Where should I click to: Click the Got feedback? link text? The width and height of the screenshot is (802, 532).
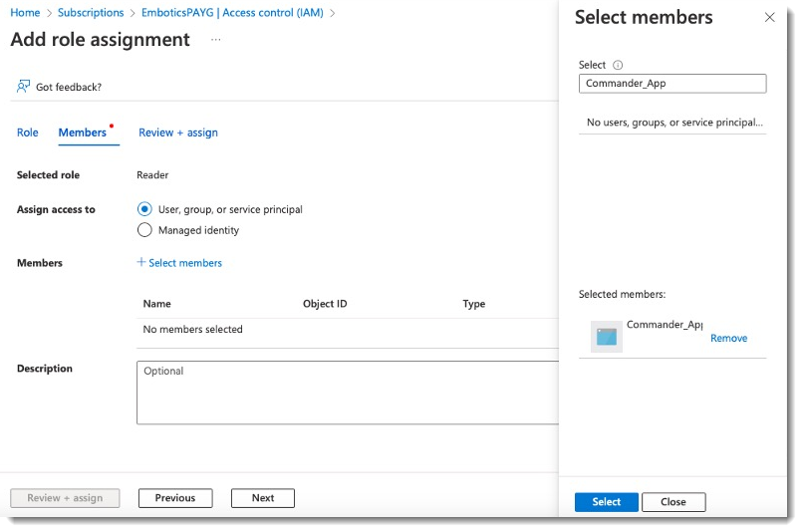tap(69, 87)
